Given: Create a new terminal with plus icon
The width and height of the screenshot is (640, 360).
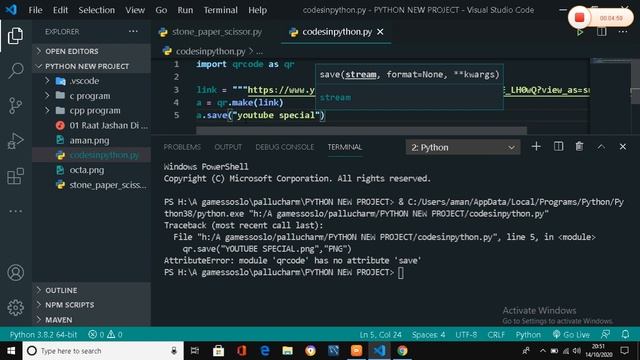Looking at the screenshot, I should [x=536, y=147].
